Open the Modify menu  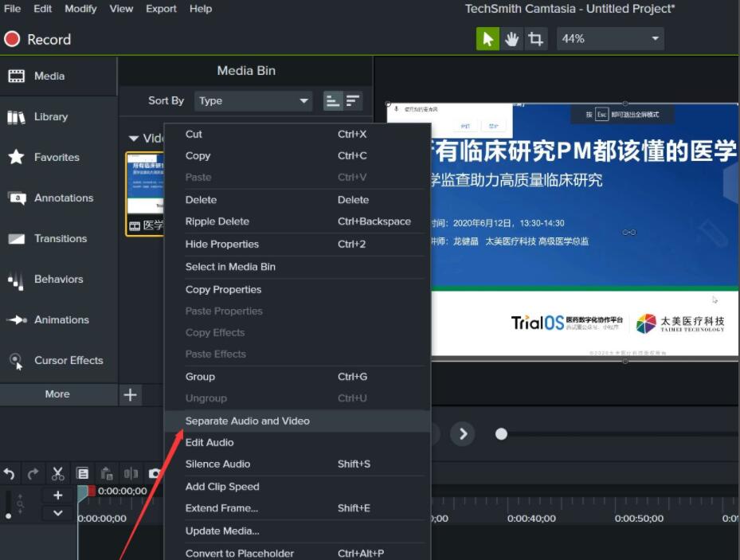[x=80, y=9]
